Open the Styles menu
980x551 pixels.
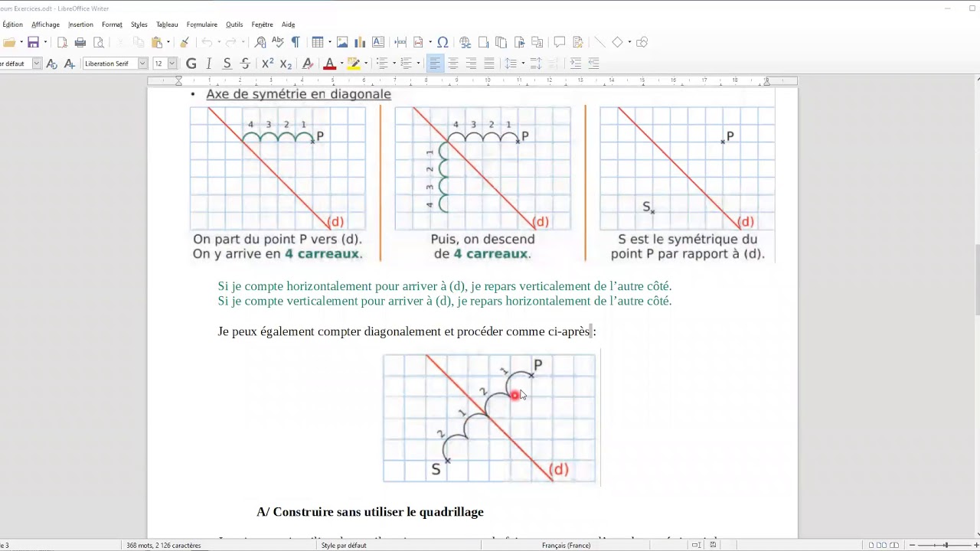coord(139,24)
